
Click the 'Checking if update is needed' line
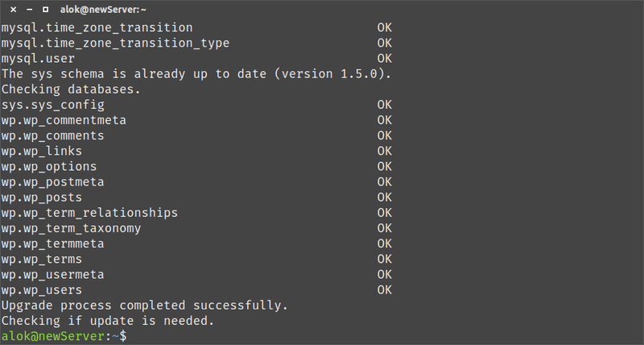[x=108, y=321]
